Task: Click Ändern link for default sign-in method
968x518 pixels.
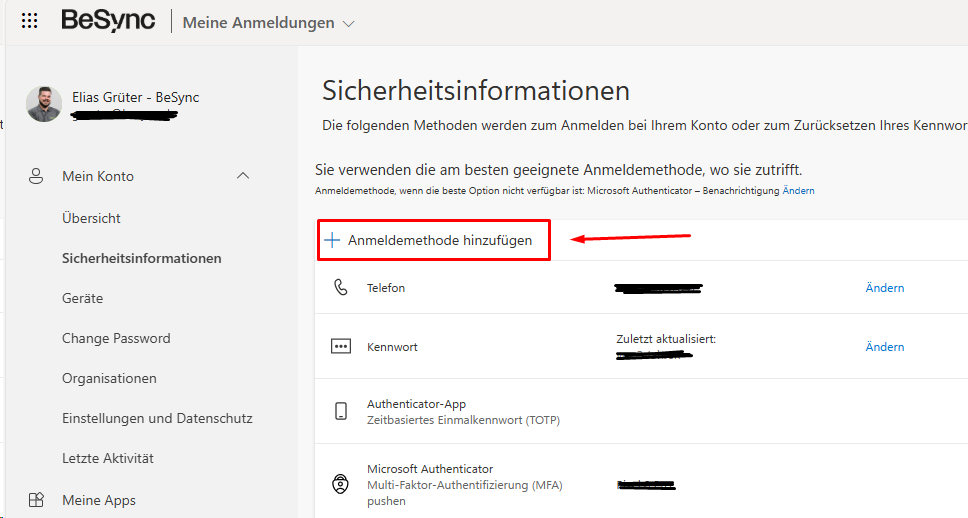Action: point(798,191)
